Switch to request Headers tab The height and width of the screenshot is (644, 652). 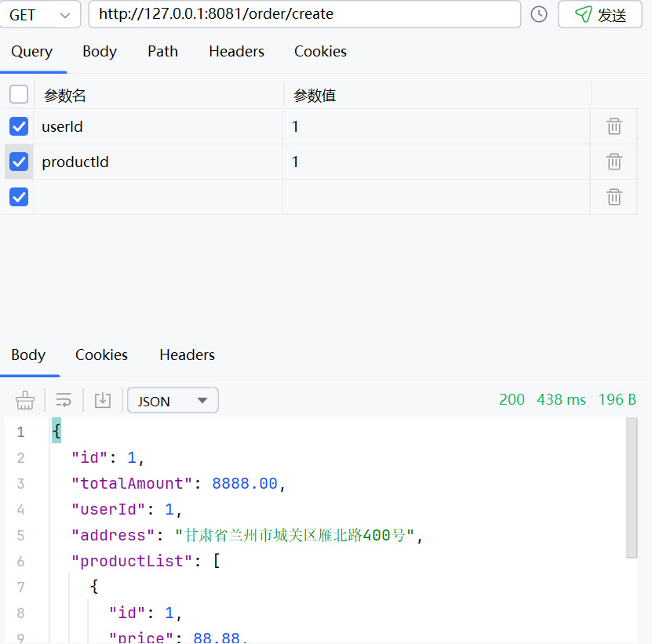click(x=236, y=52)
